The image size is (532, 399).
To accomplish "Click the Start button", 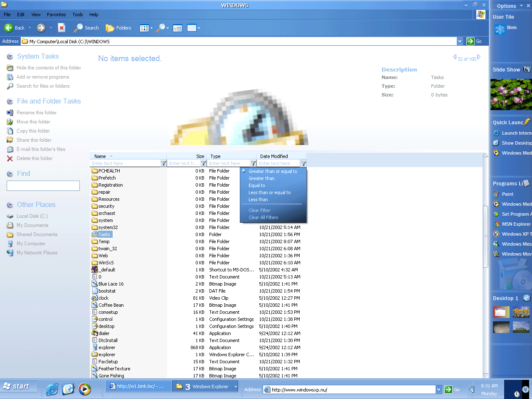I will pos(17,387).
